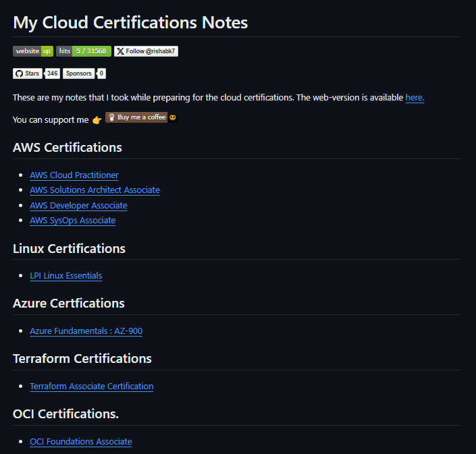
Task: Open the OCI Foundations Associate link
Action: 81,442
